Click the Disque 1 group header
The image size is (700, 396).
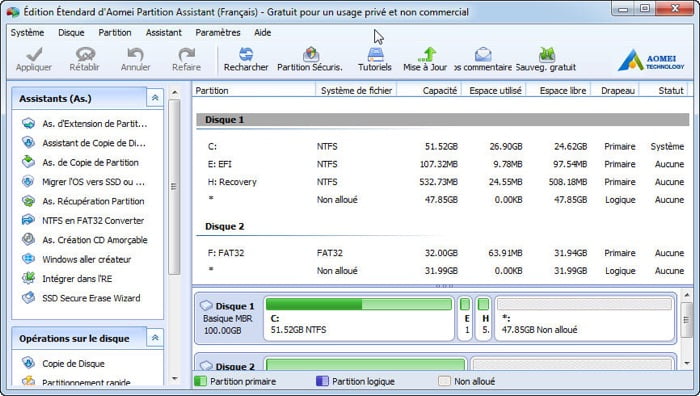443,120
